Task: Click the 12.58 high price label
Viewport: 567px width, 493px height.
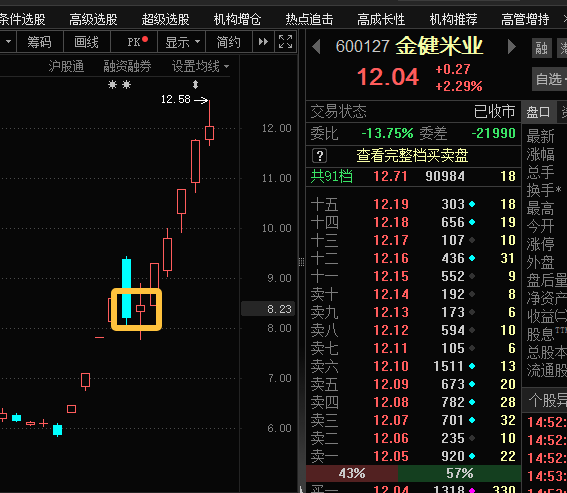Action: pos(175,99)
